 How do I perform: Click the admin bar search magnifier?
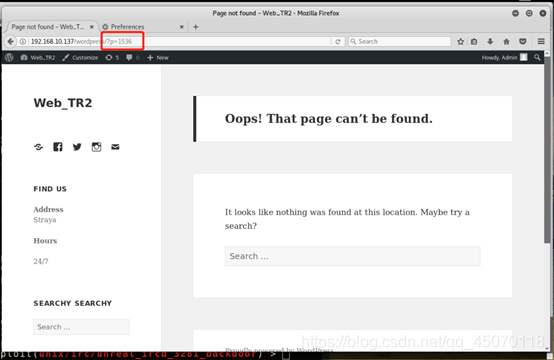click(537, 57)
